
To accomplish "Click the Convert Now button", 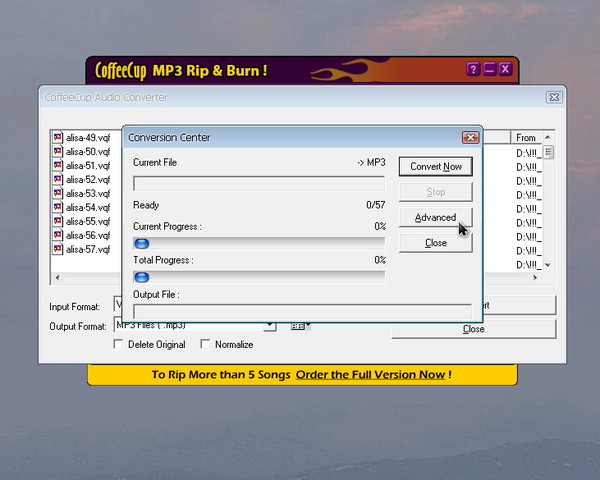I will (x=435, y=167).
